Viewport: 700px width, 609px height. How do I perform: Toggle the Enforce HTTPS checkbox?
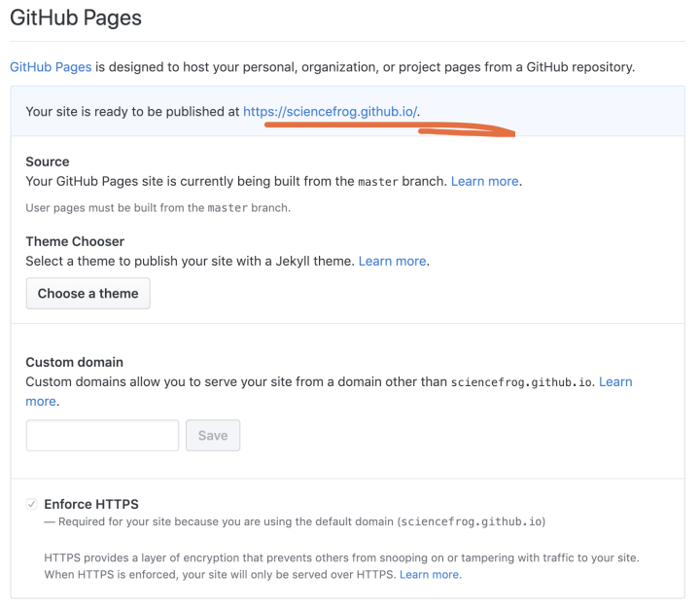pyautogui.click(x=31, y=505)
